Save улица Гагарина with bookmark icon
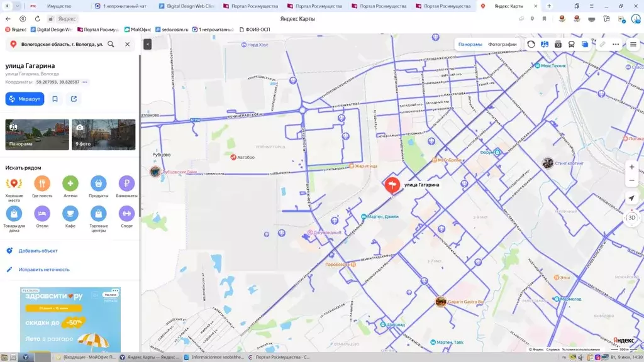The width and height of the screenshot is (644, 362). tap(55, 99)
